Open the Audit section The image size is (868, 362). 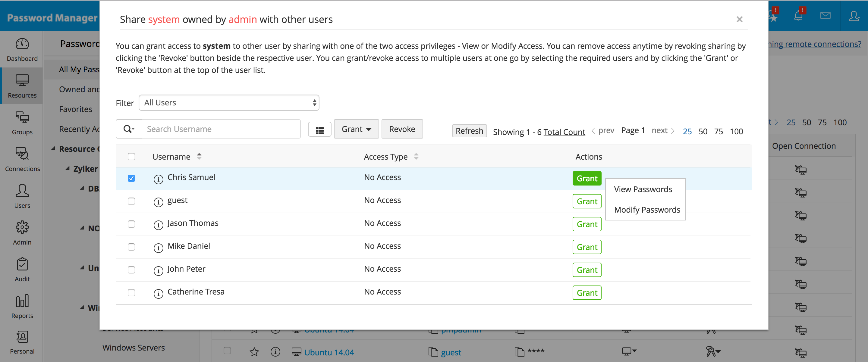click(22, 270)
